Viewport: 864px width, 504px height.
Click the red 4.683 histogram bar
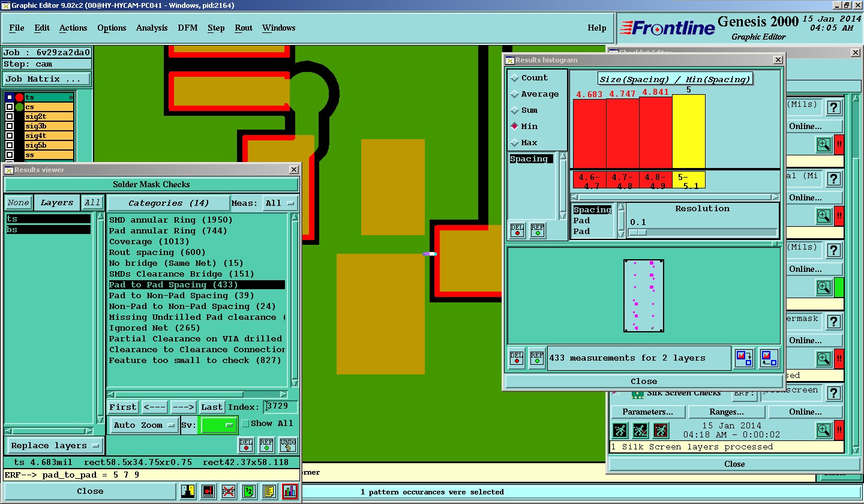[589, 134]
